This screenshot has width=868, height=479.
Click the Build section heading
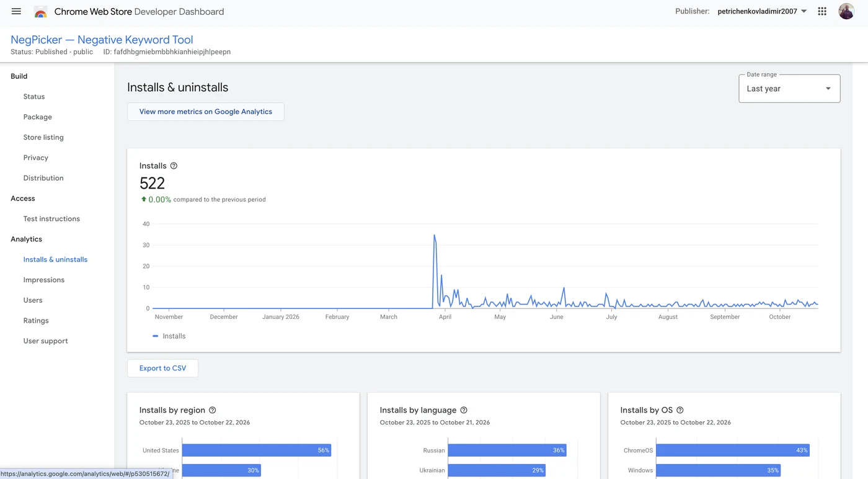coord(19,76)
